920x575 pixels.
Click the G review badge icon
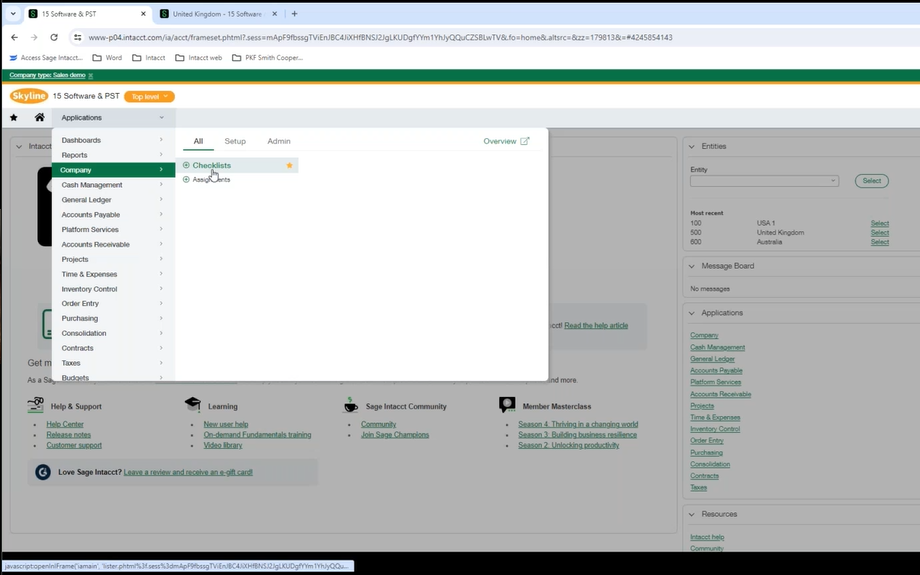pos(43,472)
